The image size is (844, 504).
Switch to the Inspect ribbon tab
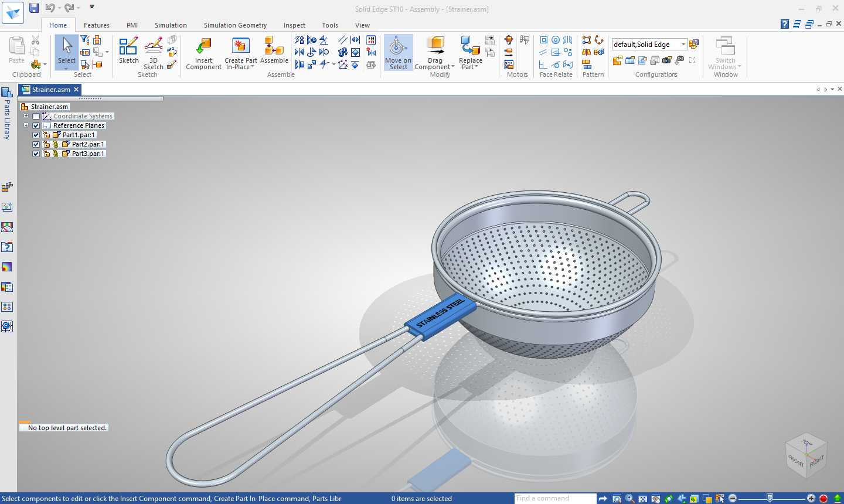point(294,25)
